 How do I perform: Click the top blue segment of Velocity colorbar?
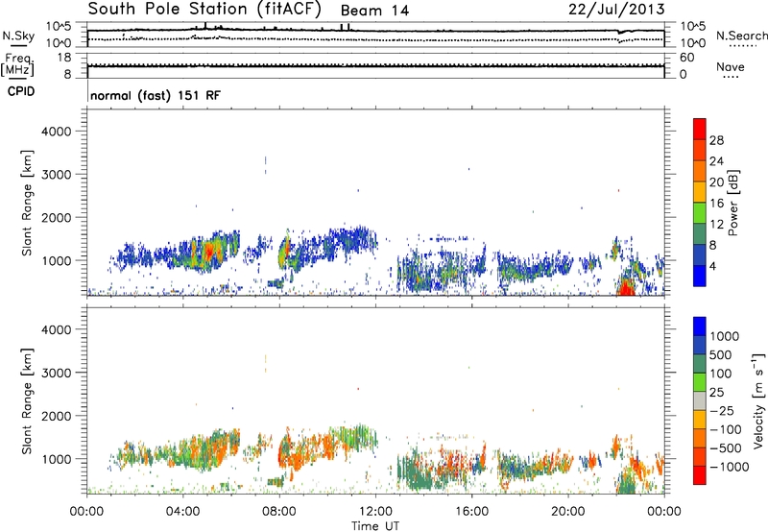click(700, 326)
